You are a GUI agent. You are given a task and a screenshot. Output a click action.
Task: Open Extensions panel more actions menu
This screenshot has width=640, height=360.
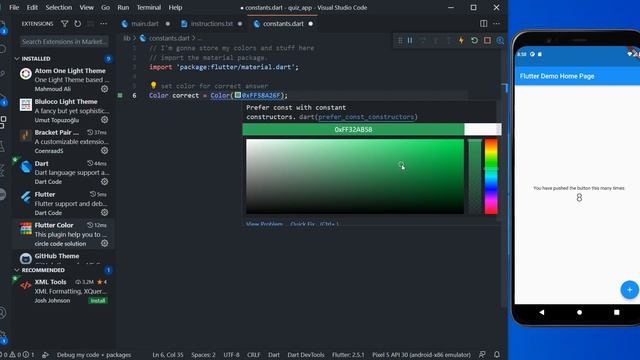coord(104,24)
